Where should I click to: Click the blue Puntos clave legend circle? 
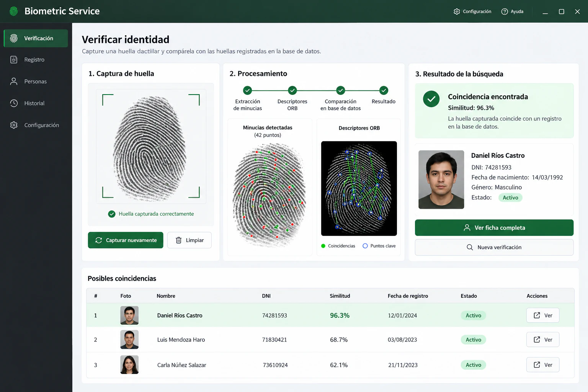pyautogui.click(x=365, y=246)
